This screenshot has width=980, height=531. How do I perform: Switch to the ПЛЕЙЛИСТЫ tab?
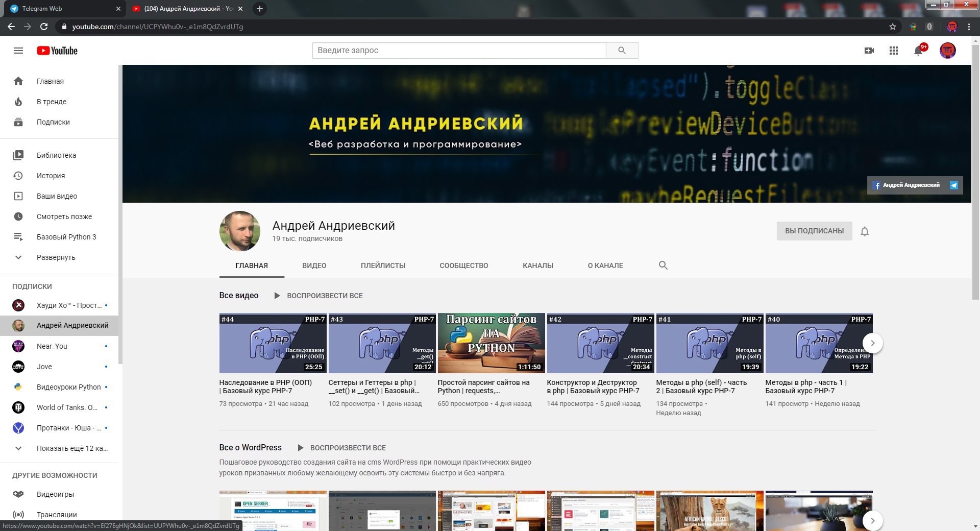point(383,265)
